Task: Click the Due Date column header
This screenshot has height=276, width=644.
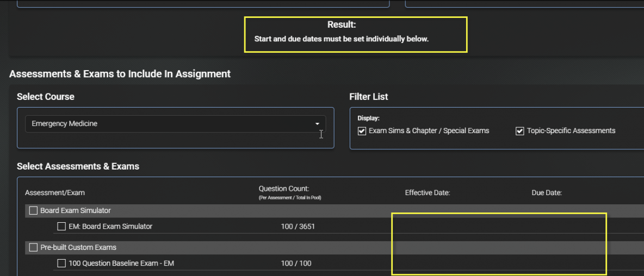Action: 547,193
